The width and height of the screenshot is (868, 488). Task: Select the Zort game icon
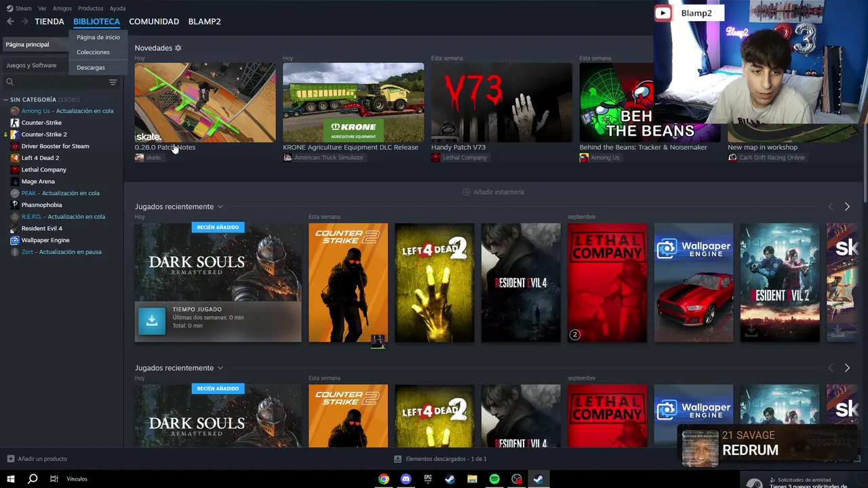pos(14,252)
